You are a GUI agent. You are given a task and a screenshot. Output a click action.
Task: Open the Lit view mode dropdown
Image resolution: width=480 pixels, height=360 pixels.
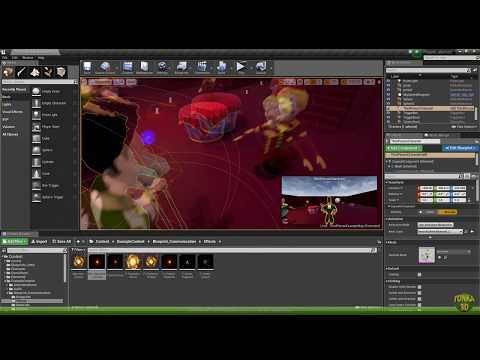point(119,82)
